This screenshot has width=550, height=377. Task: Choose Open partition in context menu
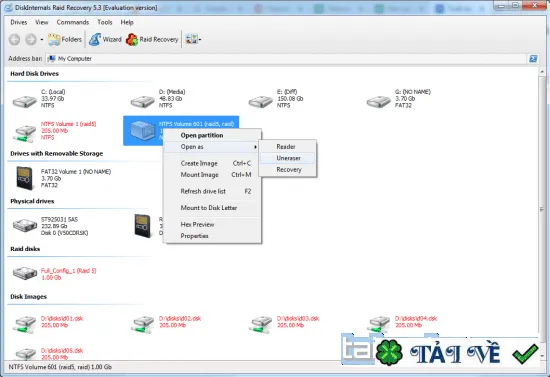pos(213,135)
